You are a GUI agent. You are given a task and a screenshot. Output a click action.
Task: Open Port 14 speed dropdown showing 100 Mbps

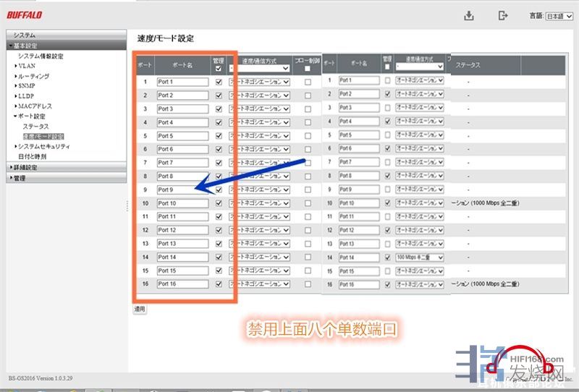pos(419,257)
